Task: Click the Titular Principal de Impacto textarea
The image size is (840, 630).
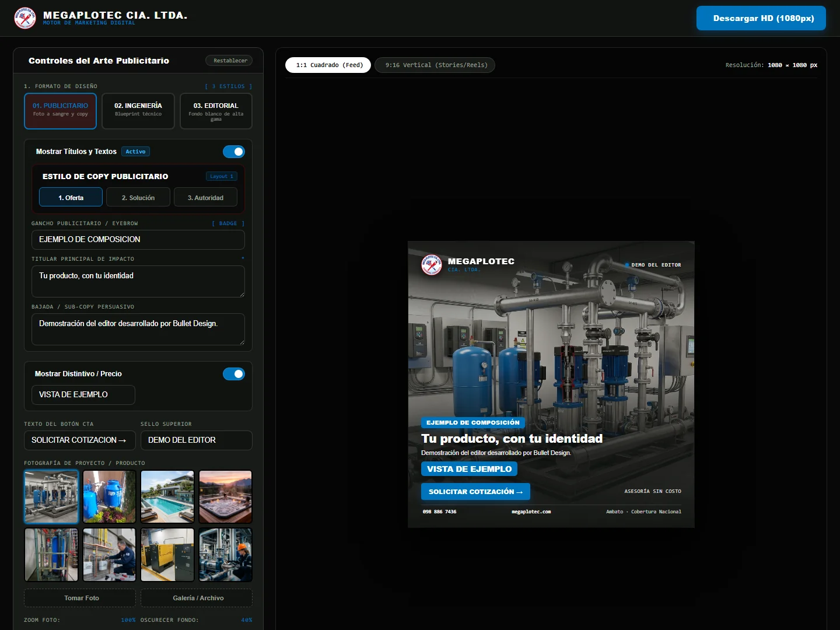Action: (138, 282)
